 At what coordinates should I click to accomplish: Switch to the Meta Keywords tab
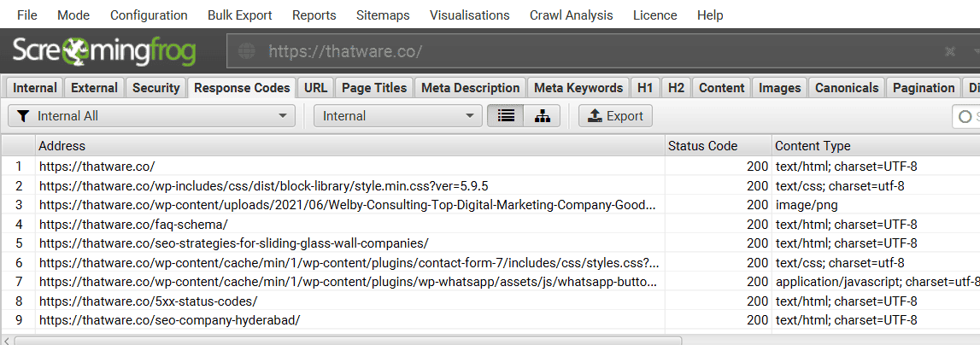tap(578, 88)
